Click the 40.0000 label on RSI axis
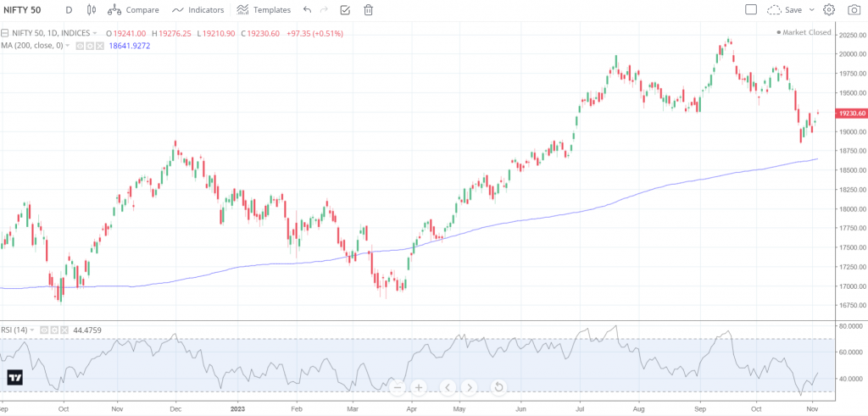Image resolution: width=868 pixels, height=416 pixels. (853, 379)
